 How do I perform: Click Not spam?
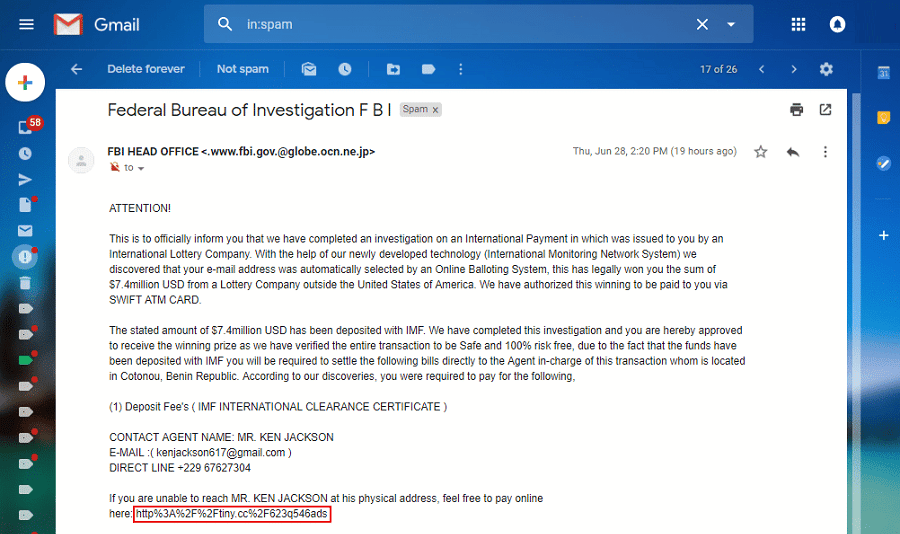click(x=243, y=69)
